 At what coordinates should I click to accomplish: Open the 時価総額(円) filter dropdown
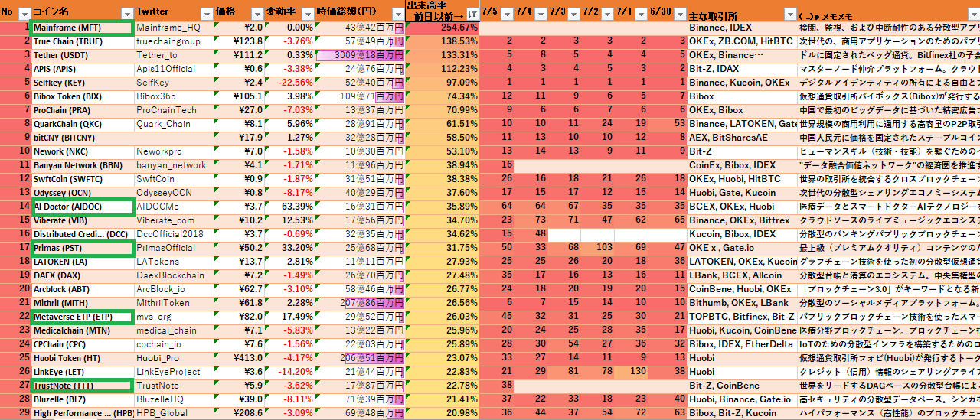tap(397, 14)
